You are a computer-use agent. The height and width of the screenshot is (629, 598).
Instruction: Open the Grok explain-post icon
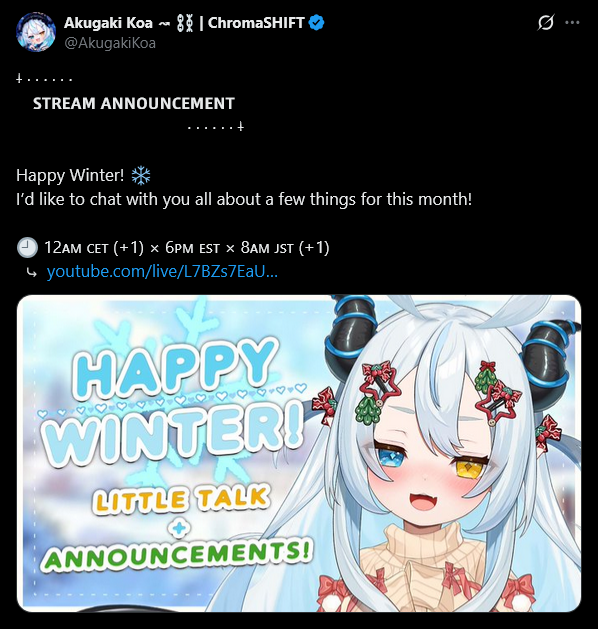tap(546, 22)
